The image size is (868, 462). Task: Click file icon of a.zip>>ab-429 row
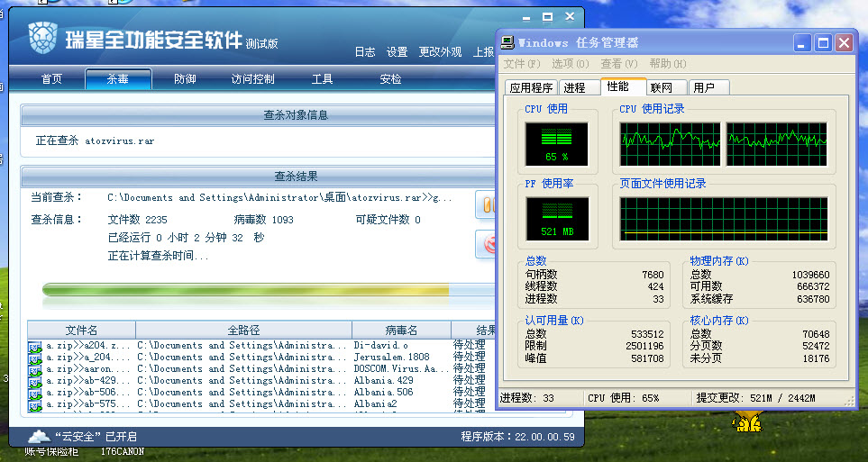click(x=35, y=381)
